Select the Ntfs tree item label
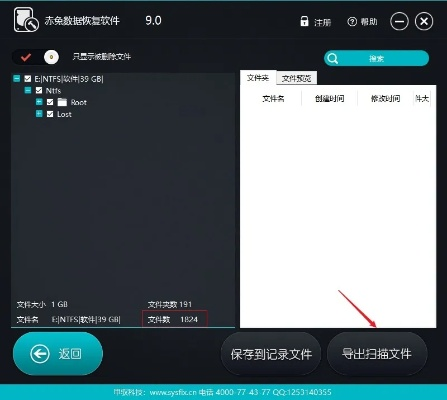The width and height of the screenshot is (447, 400). (53, 91)
